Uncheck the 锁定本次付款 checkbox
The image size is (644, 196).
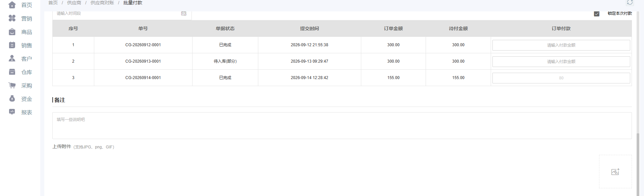(x=596, y=14)
